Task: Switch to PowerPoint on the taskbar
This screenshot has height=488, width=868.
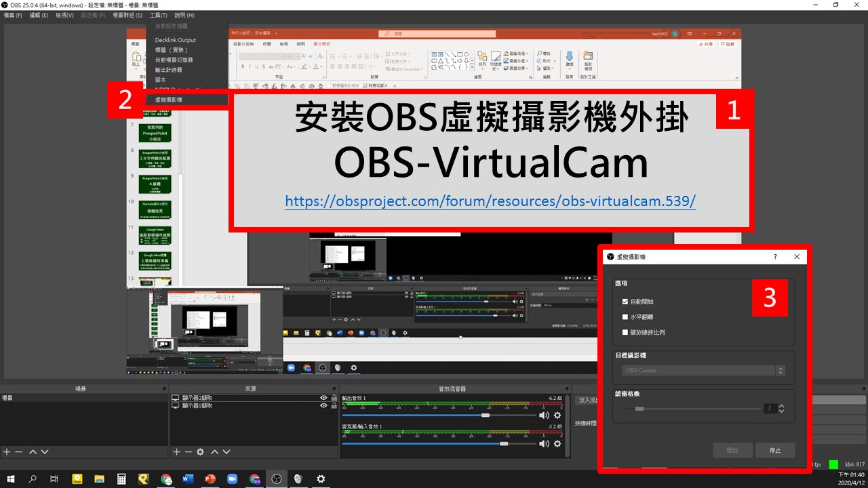Action: click(210, 479)
